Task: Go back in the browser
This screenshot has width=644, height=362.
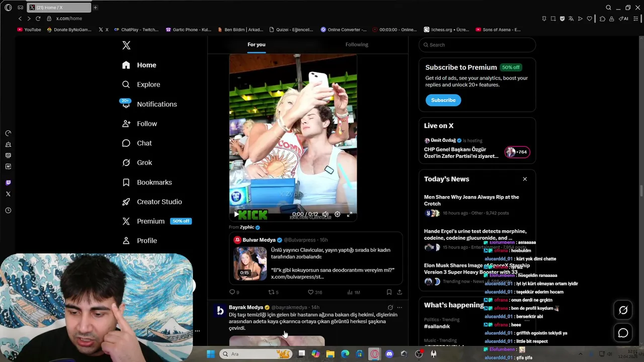Action: click(20, 19)
